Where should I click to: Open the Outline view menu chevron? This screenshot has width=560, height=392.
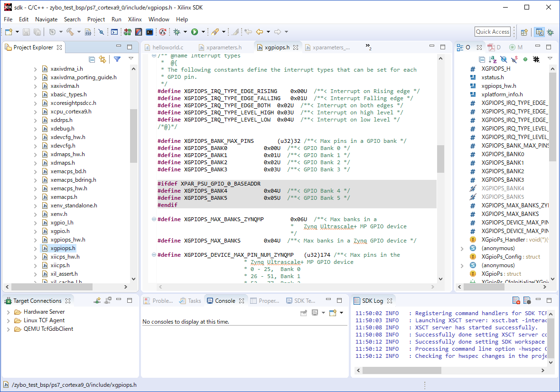[x=550, y=58]
